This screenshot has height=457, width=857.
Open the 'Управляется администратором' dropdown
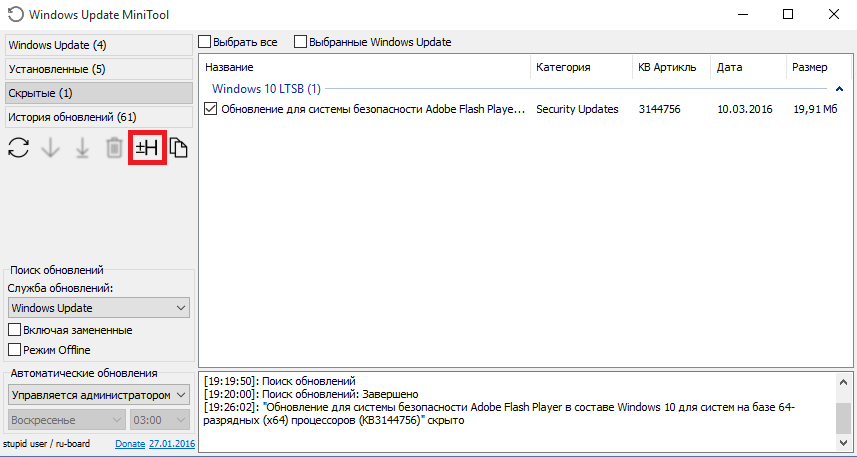point(98,395)
